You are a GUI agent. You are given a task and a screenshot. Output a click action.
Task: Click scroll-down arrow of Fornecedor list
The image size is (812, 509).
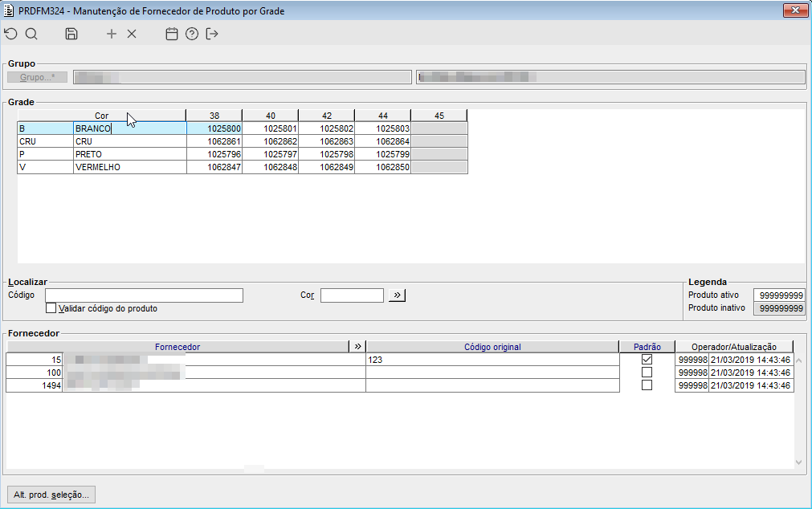coord(798,462)
